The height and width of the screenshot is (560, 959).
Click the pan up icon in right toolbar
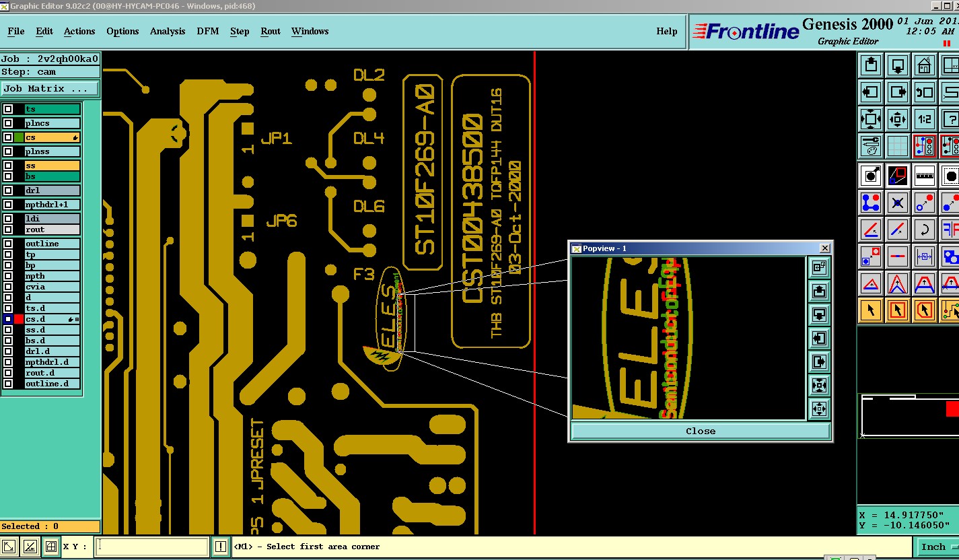coord(871,65)
